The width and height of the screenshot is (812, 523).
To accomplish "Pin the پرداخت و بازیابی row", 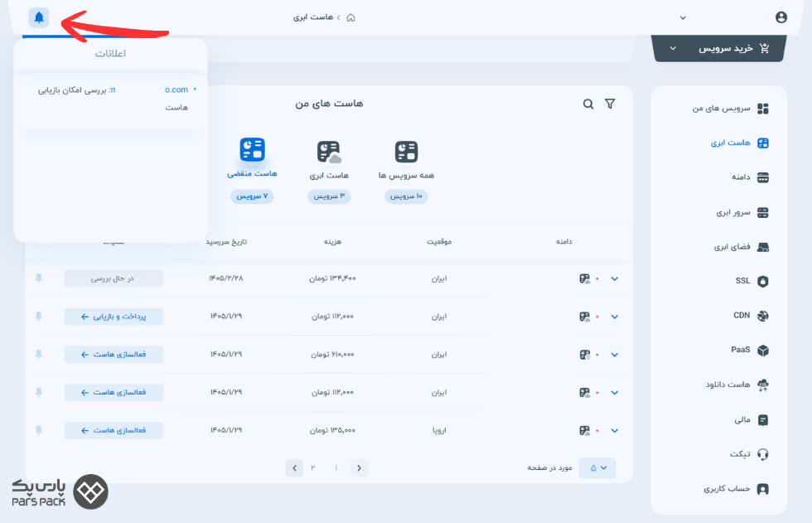I will (x=39, y=317).
